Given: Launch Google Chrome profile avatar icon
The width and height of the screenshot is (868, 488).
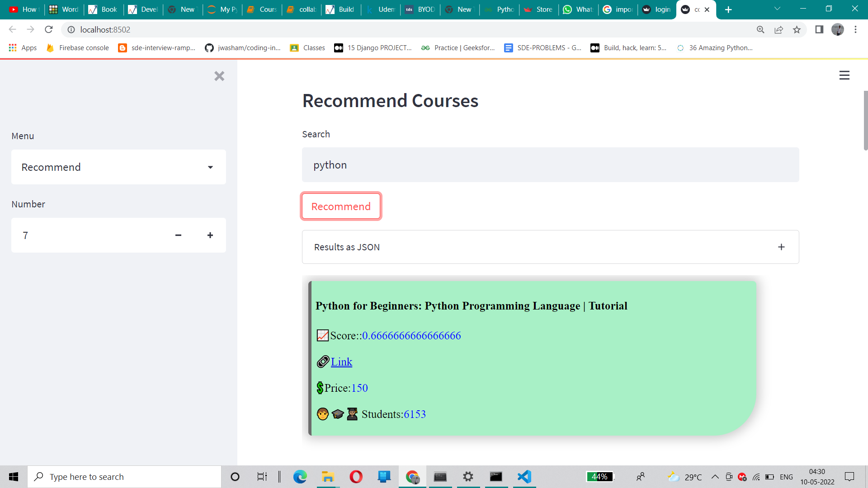Looking at the screenshot, I should tap(838, 29).
